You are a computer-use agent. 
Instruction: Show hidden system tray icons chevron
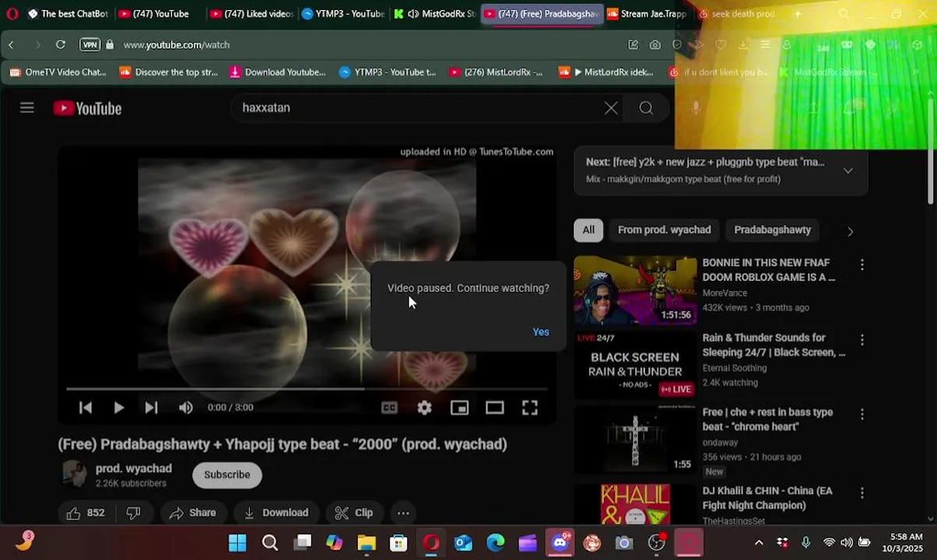point(759,543)
